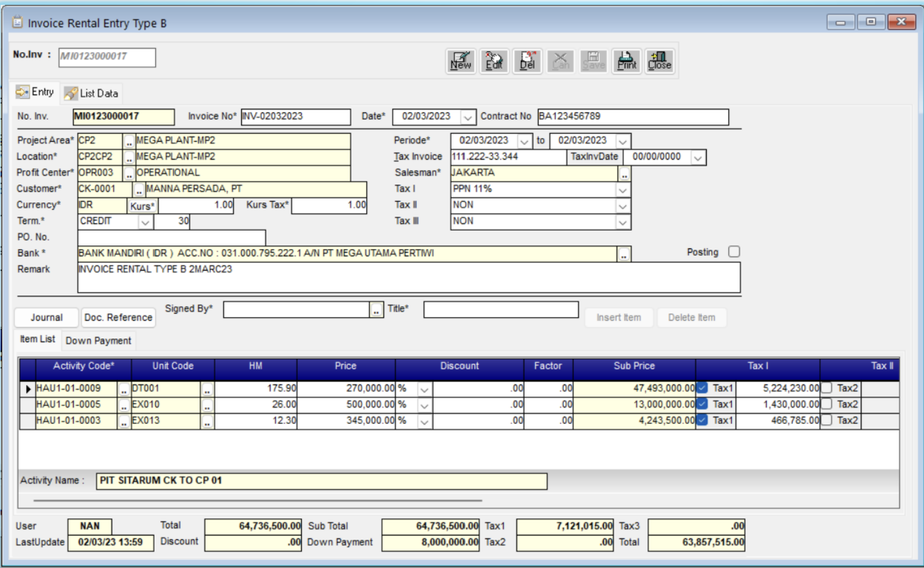Open the TaxInvDate dropdown
The width and height of the screenshot is (924, 568).
(698, 158)
